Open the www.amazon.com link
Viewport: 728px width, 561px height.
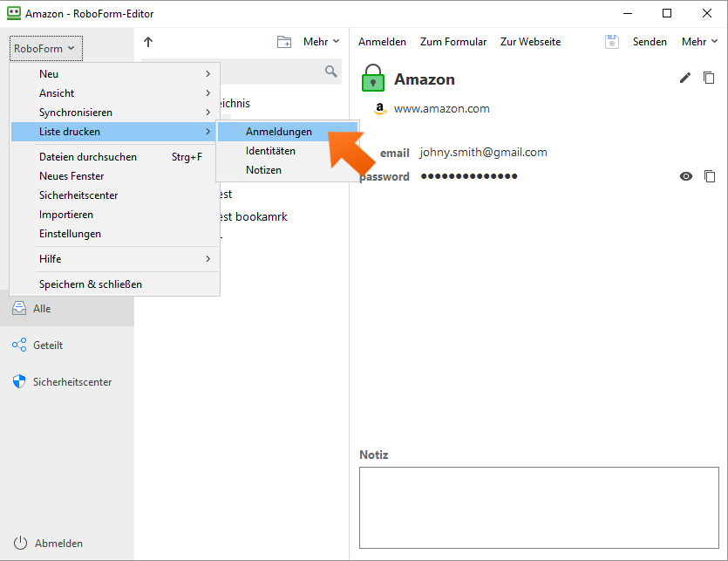(x=441, y=109)
